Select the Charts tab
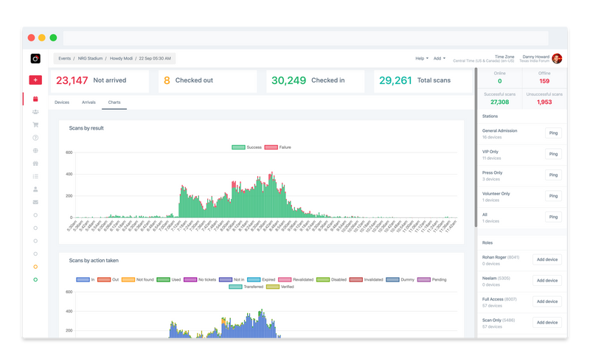Screen dimensions: 590x364 (114, 102)
